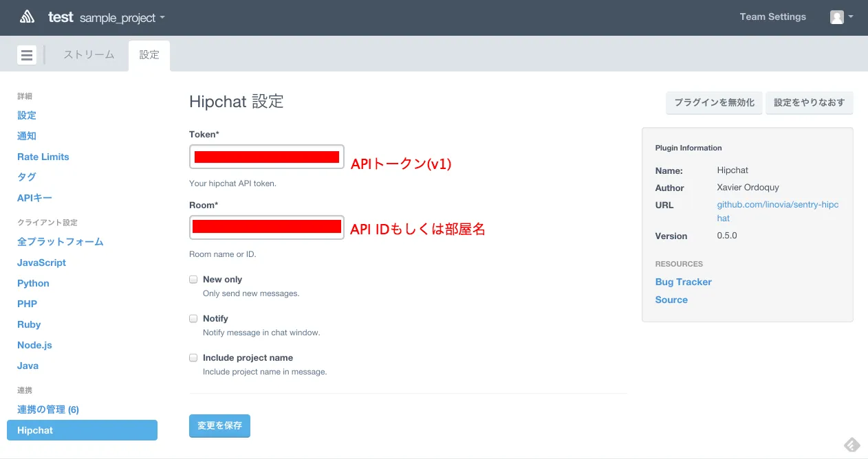Image resolution: width=868 pixels, height=459 pixels.
Task: Click the user avatar icon
Action: (836, 16)
